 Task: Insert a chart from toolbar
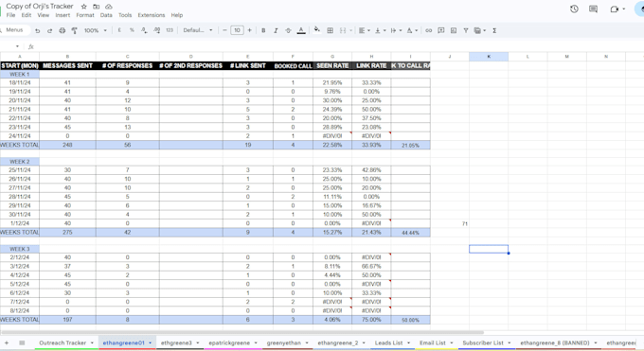454,30
